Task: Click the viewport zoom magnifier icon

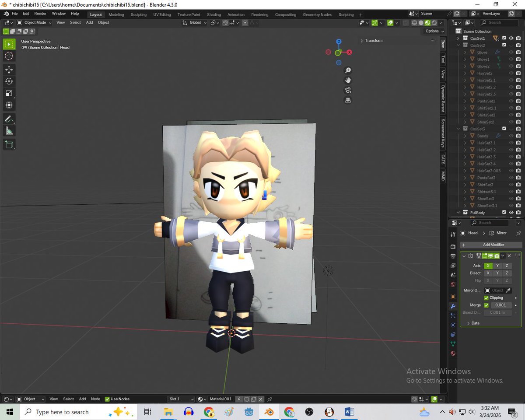Action: tap(348, 70)
